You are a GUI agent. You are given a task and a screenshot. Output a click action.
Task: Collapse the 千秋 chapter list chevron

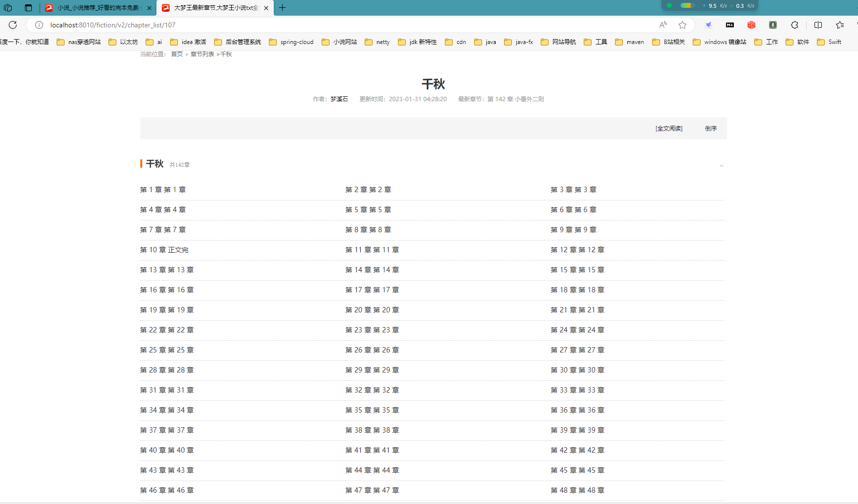pyautogui.click(x=721, y=166)
